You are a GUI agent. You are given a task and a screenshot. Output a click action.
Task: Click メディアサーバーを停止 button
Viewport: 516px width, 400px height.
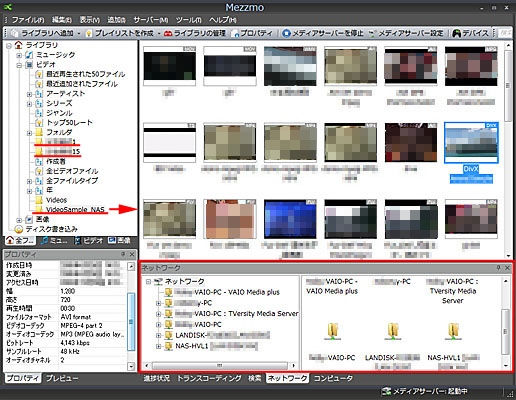click(323, 33)
